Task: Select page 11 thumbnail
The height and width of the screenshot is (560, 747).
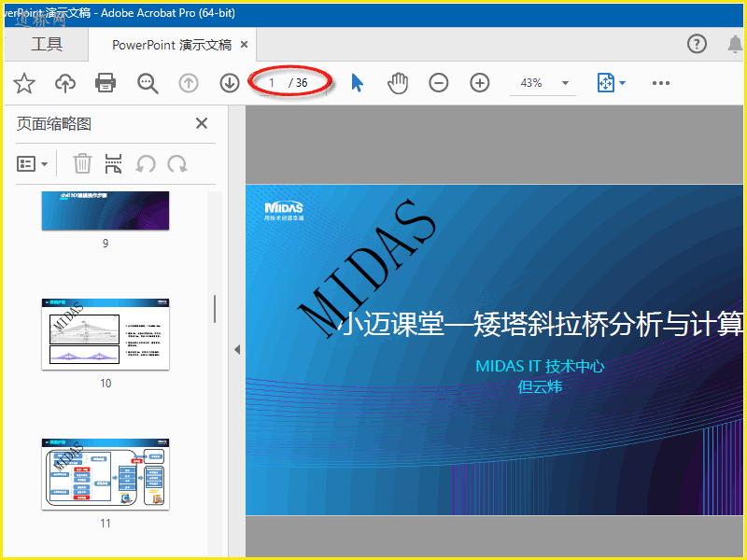Action: [106, 474]
